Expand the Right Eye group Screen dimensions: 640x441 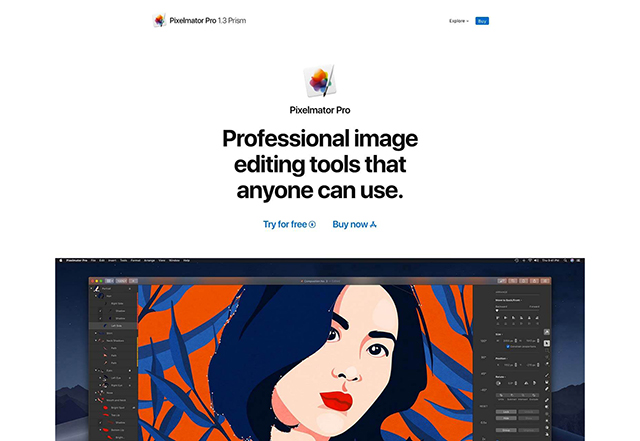(100, 385)
